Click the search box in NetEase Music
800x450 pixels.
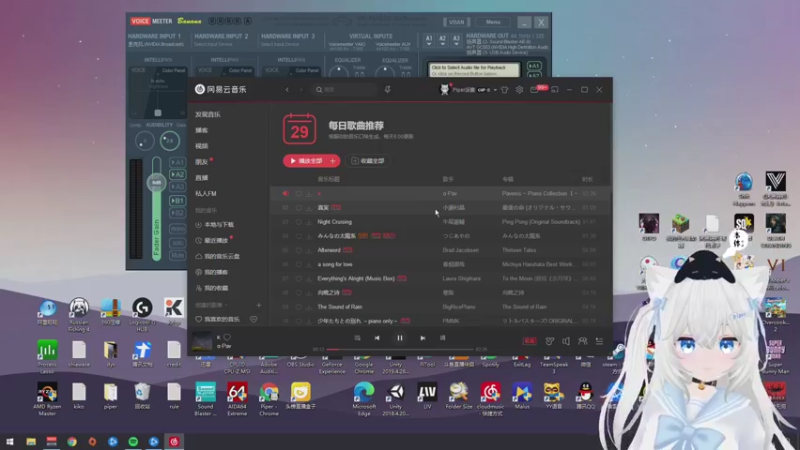tap(345, 89)
